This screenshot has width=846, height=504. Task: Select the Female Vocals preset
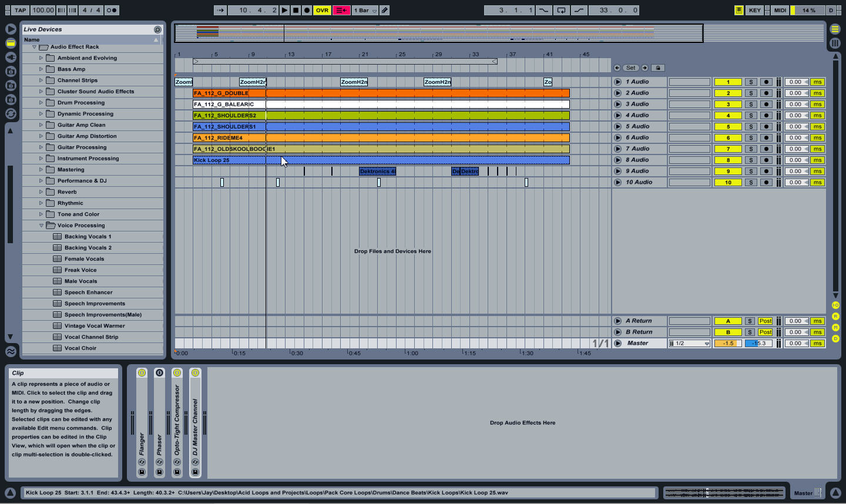coord(84,259)
